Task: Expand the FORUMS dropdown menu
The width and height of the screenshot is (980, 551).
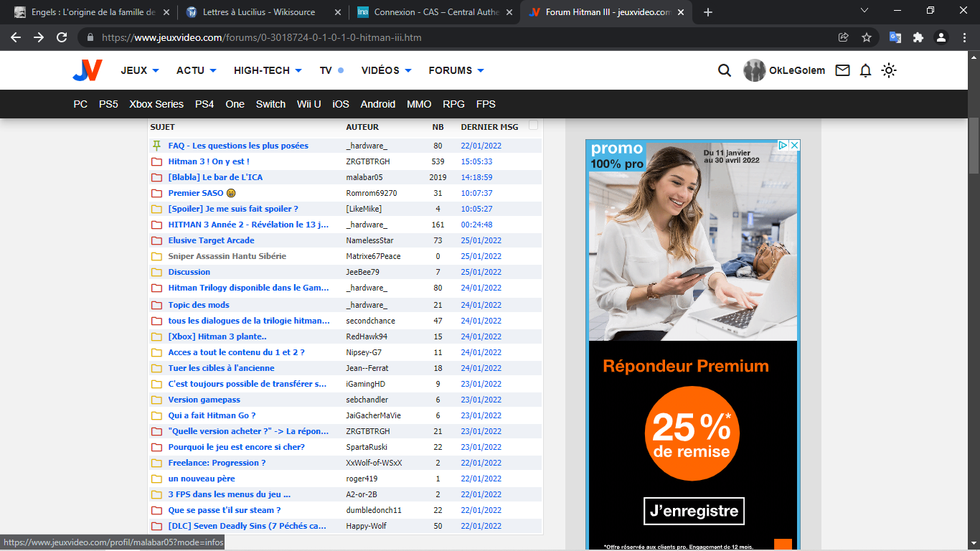Action: click(456, 70)
